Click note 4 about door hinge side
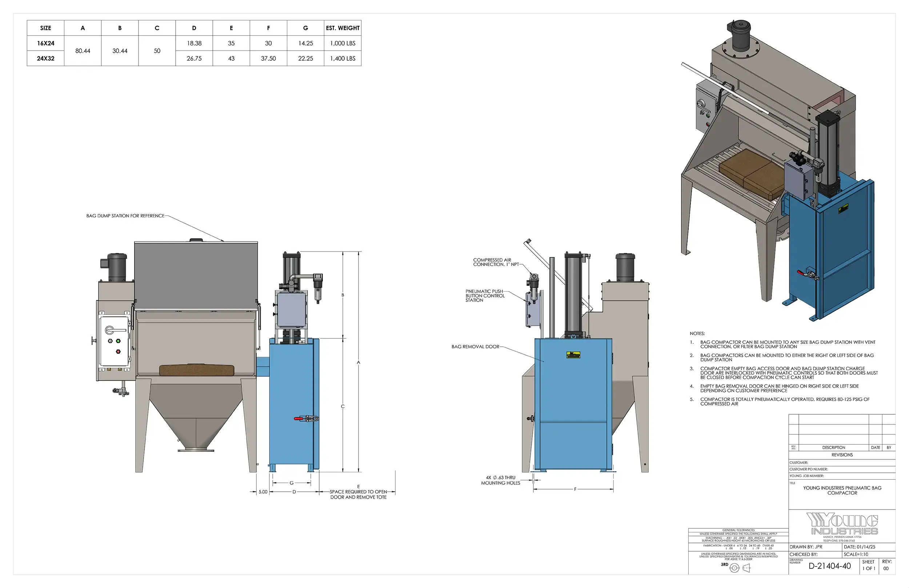The width and height of the screenshot is (909, 588). click(x=774, y=388)
